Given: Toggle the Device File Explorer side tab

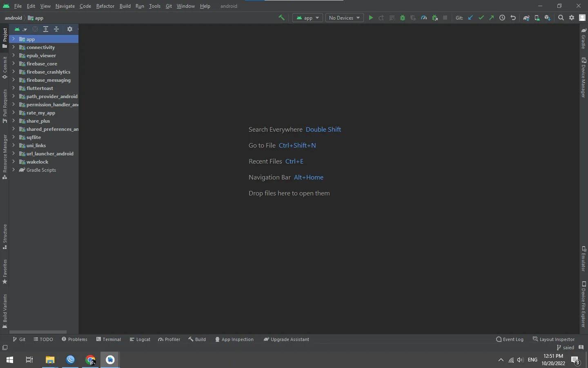Looking at the screenshot, I should [584, 304].
